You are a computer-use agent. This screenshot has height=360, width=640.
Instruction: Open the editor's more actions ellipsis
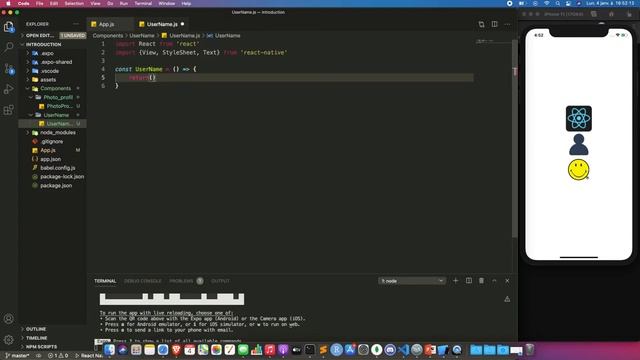(x=507, y=24)
